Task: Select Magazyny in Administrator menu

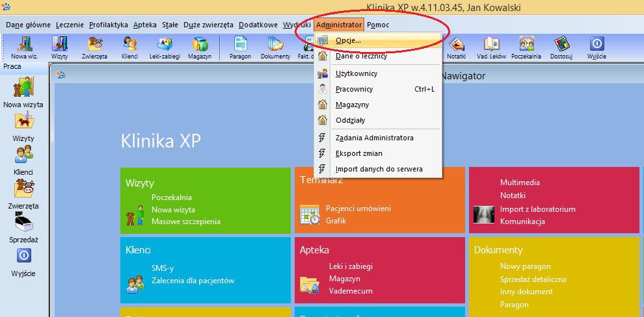Action: 378,105
